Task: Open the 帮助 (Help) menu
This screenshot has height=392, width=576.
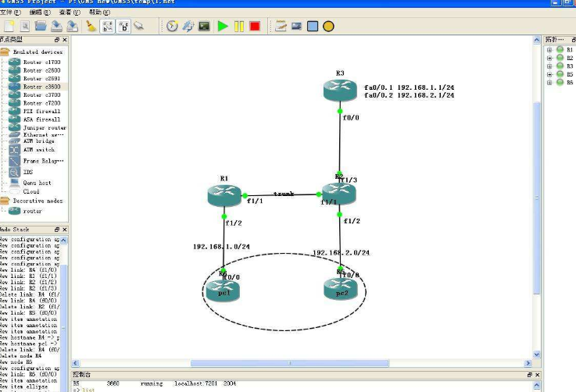Action: click(x=99, y=12)
